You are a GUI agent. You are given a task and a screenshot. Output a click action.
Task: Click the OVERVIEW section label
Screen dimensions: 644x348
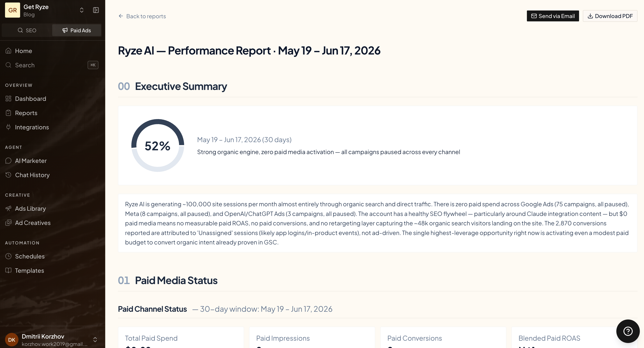(19, 85)
